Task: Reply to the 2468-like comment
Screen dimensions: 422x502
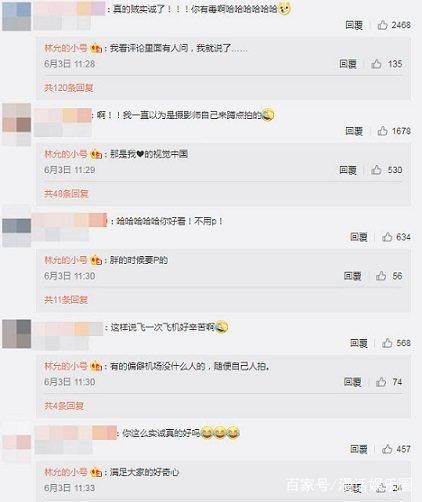Action: click(x=354, y=25)
